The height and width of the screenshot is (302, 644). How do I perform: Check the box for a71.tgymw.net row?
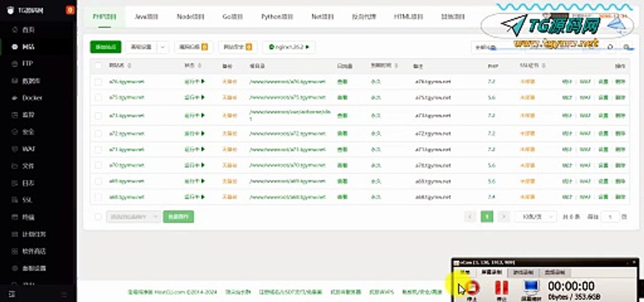(x=98, y=149)
